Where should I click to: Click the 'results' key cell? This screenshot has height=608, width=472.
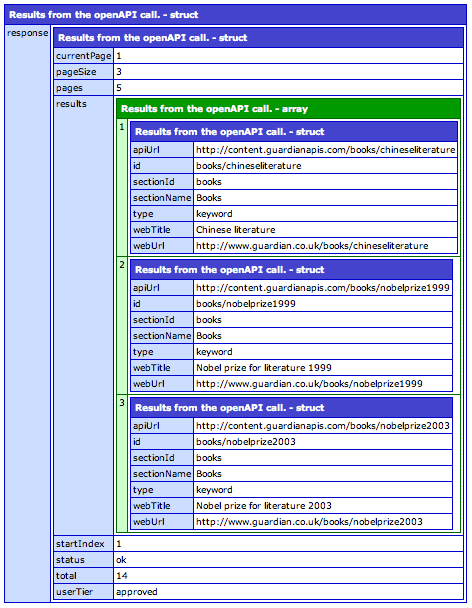[83, 315]
